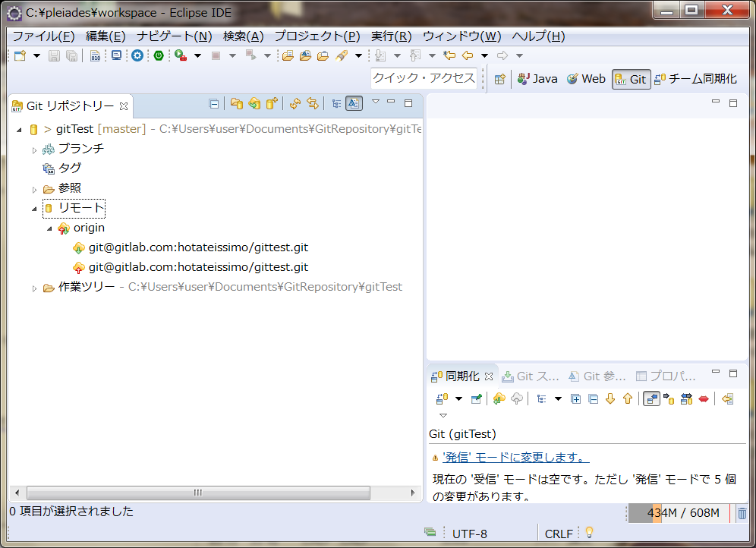This screenshot has height=548, width=756.
Task: Open the Synchronize icon dropdown arrow
Action: tap(458, 399)
